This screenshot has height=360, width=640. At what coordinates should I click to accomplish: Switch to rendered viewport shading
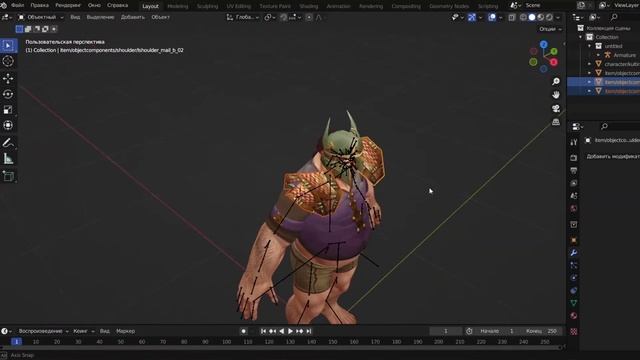point(549,17)
